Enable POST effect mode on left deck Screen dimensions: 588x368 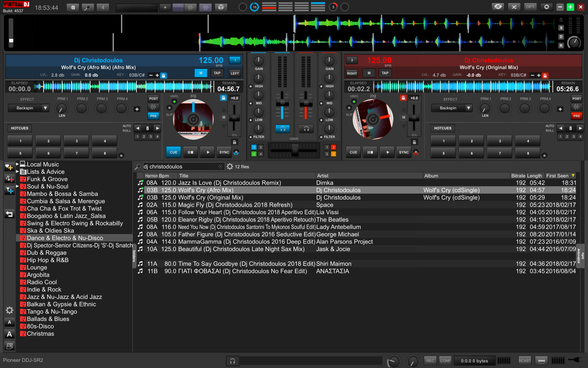pos(153,98)
